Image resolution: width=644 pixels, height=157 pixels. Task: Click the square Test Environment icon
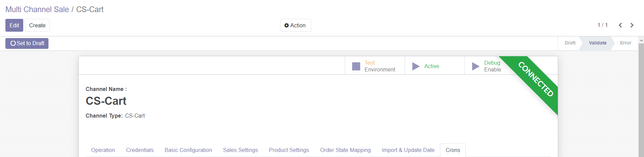(x=356, y=66)
